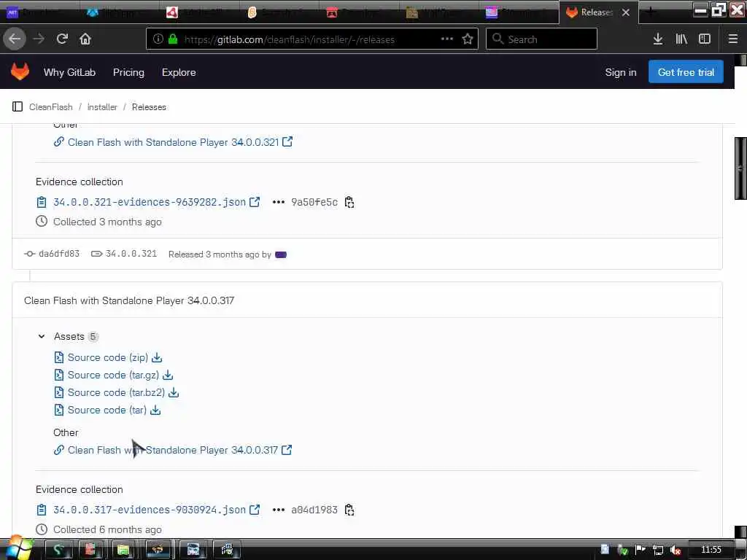The width and height of the screenshot is (747, 560).
Task: Download Source code (zip) for 34.0.0.317
Action: (x=157, y=357)
